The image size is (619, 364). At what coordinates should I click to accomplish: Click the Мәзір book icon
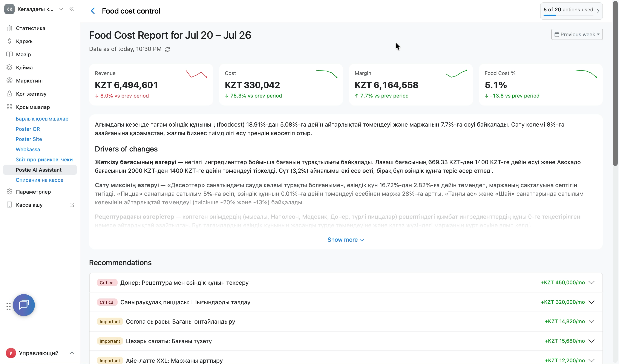tap(9, 54)
